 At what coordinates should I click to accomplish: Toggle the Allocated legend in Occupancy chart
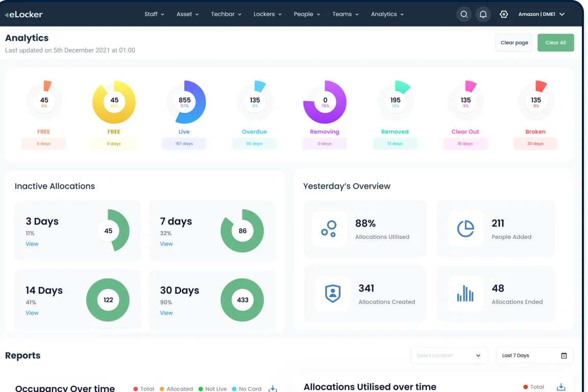click(x=176, y=388)
